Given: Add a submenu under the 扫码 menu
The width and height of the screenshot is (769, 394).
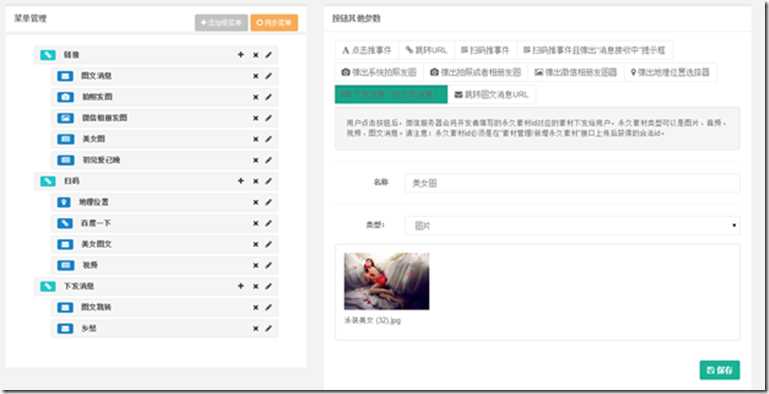Looking at the screenshot, I should [x=240, y=181].
